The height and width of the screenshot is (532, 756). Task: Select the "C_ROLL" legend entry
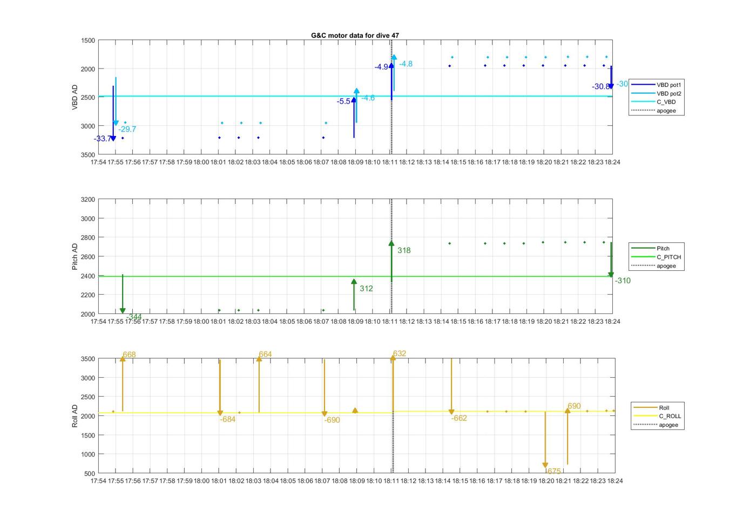657,416
